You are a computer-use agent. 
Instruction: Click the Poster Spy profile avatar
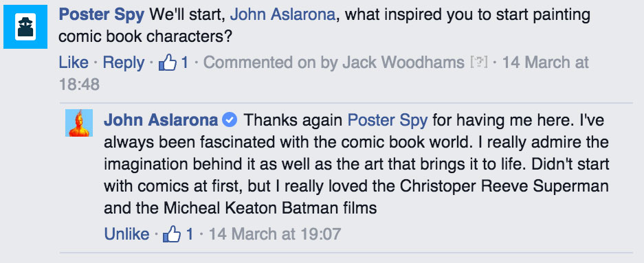click(25, 27)
